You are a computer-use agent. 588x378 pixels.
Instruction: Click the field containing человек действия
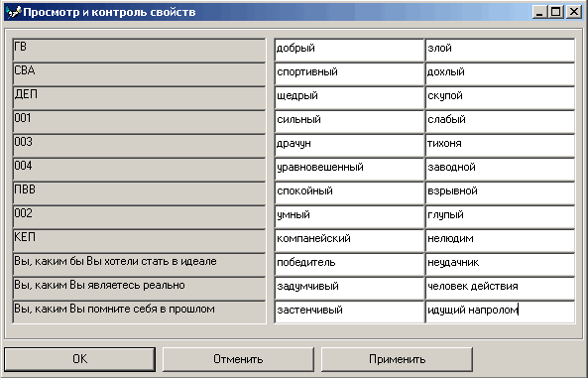500,289
